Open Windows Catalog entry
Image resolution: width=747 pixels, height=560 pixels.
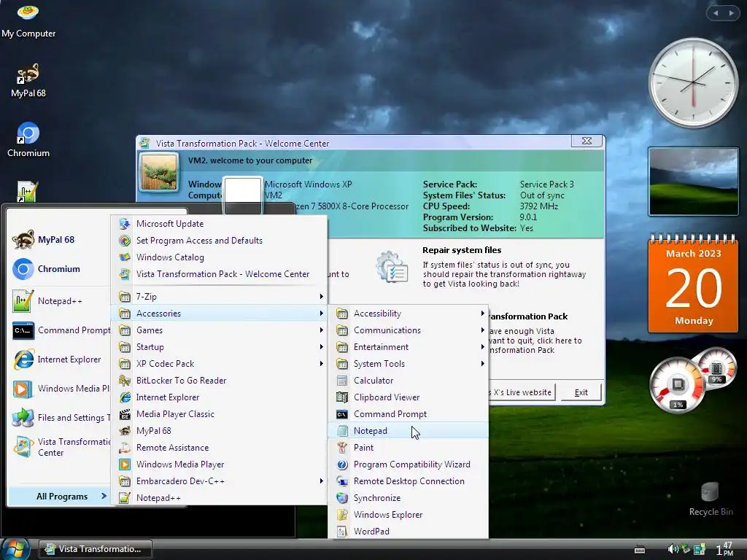pyautogui.click(x=219, y=257)
